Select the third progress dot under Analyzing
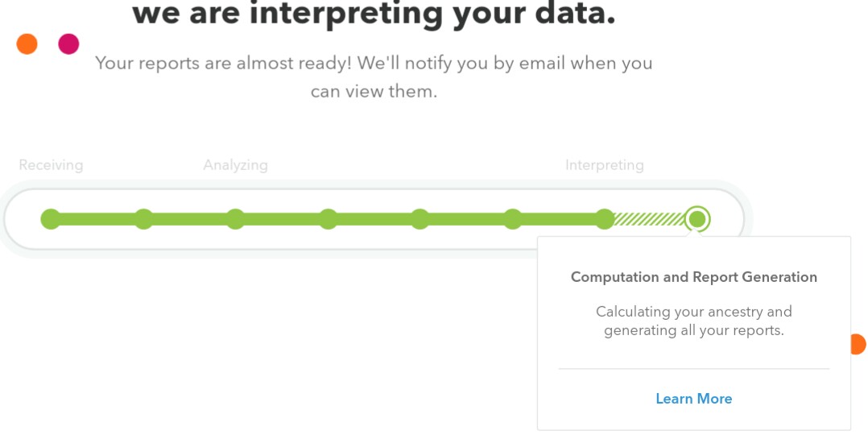Viewport: 868px width, 435px height. [235, 219]
